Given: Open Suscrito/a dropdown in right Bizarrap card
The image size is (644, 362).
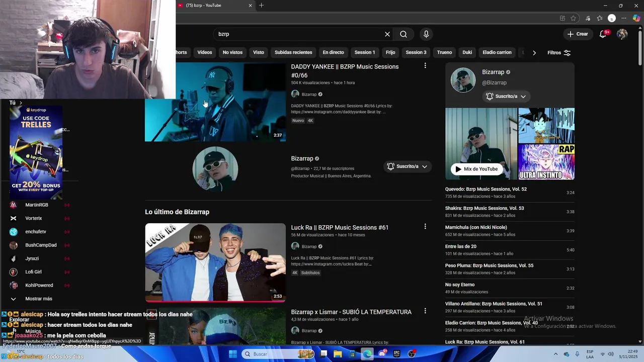Looking at the screenshot, I should pyautogui.click(x=506, y=96).
